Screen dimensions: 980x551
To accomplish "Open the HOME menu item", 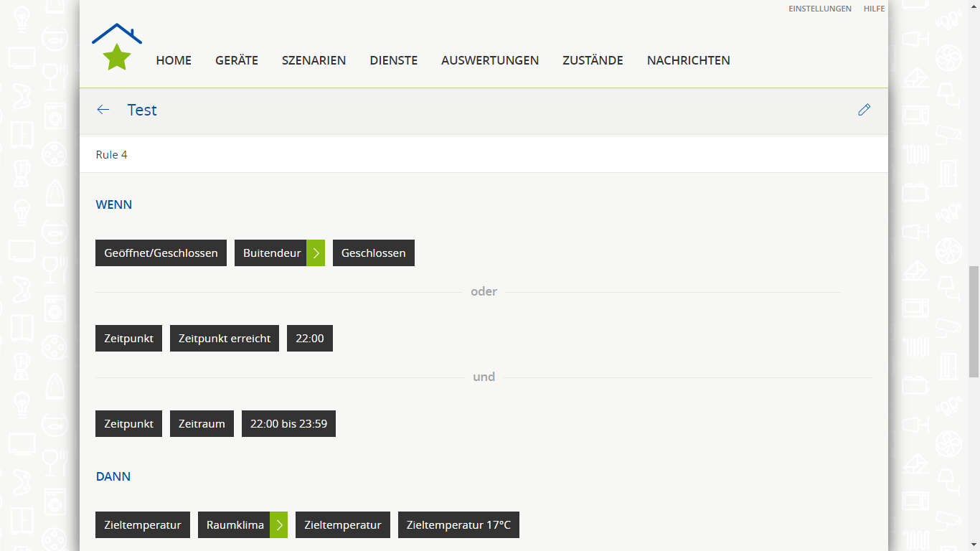I will point(174,61).
